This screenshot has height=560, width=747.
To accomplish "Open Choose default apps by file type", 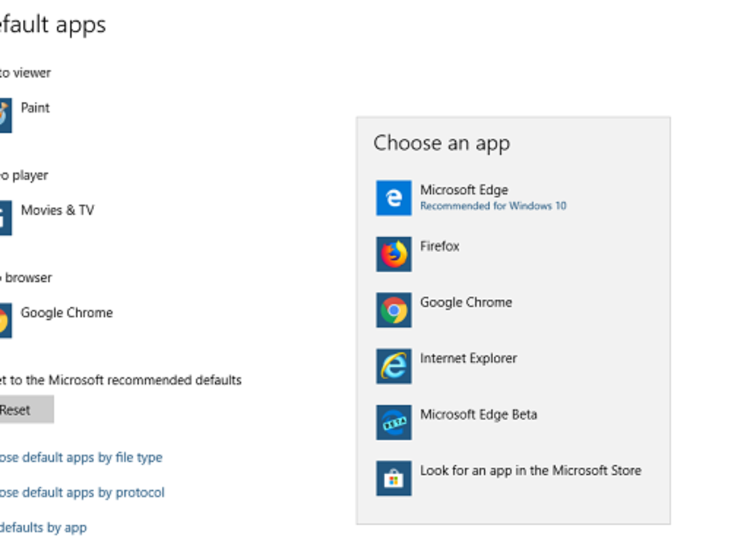I will coord(80,457).
